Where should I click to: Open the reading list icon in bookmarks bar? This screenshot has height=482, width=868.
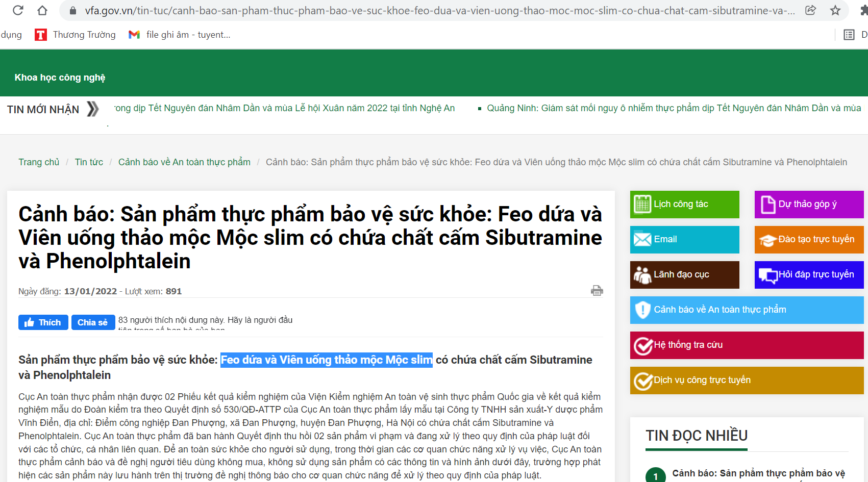point(849,35)
